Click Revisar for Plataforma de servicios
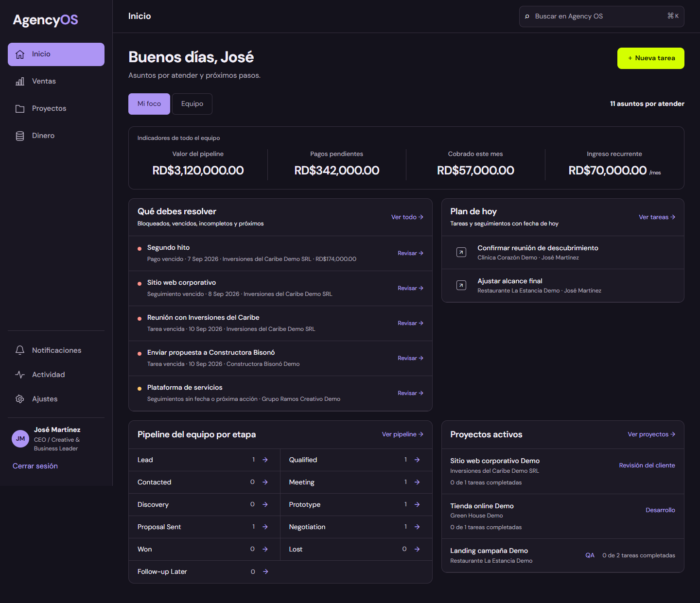This screenshot has height=603, width=700. pos(410,393)
